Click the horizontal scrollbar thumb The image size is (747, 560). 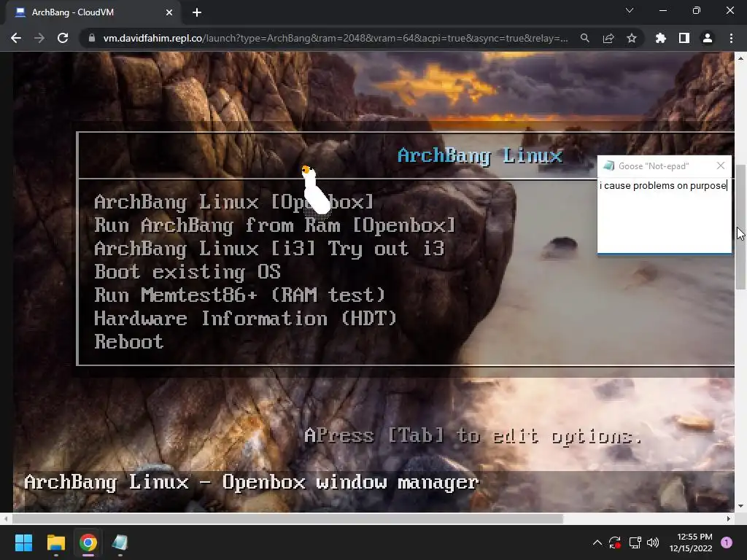(x=287, y=518)
